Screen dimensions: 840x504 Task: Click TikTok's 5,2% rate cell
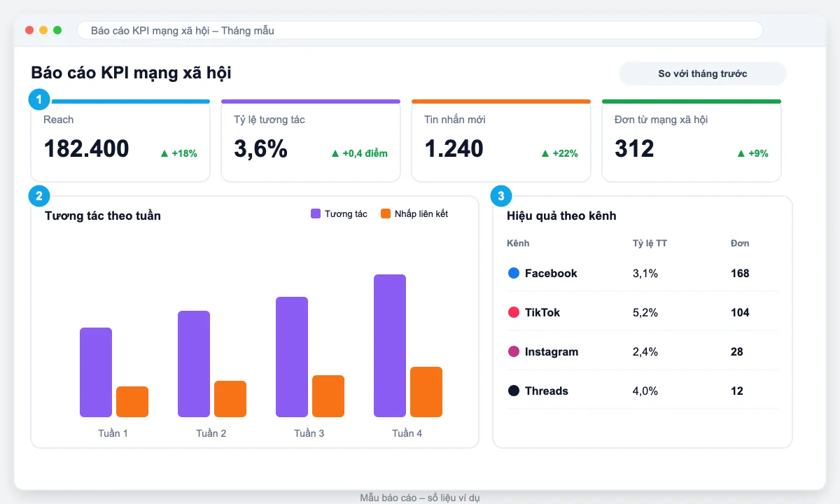point(645,312)
